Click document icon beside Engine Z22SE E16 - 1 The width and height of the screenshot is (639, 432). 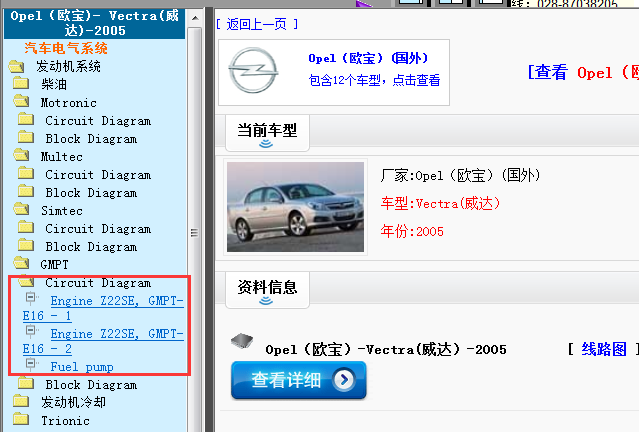click(31, 298)
